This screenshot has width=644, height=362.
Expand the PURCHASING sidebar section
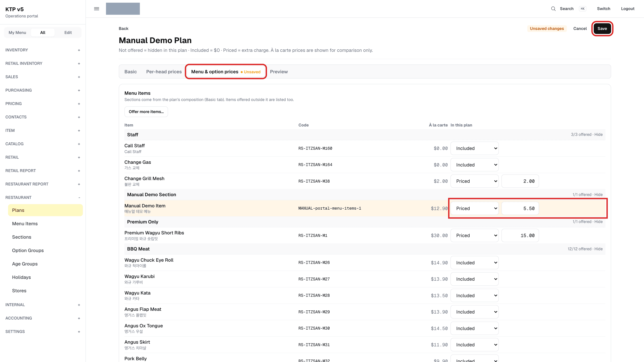click(x=43, y=90)
